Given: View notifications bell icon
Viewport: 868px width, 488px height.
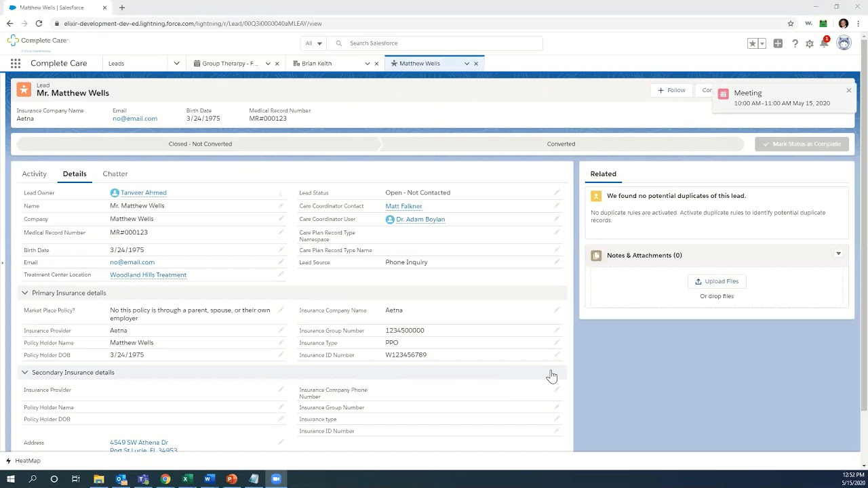Looking at the screenshot, I should [x=825, y=43].
